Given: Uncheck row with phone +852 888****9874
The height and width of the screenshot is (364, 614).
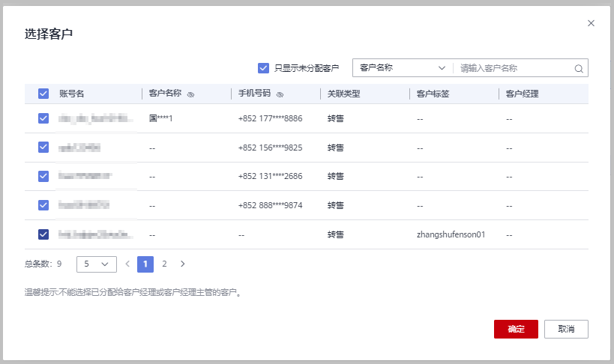Looking at the screenshot, I should [43, 205].
